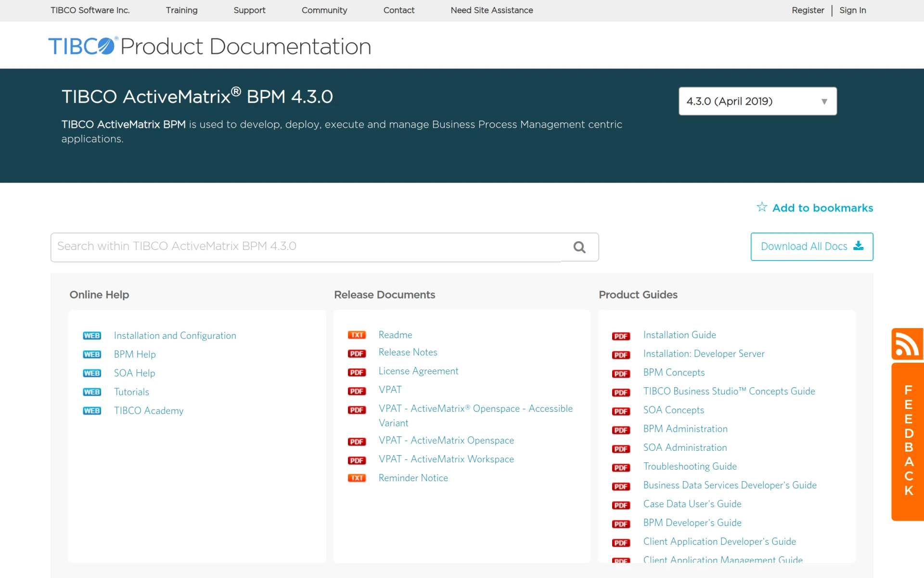This screenshot has width=924, height=578.
Task: Open Need Site Assistance menu item
Action: coord(491,10)
